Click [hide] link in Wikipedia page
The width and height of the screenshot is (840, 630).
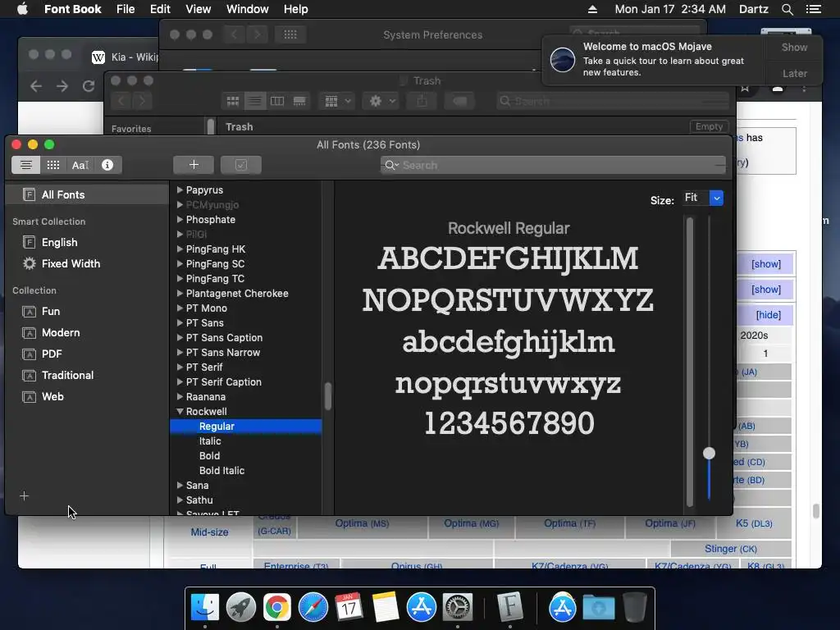[768, 315]
